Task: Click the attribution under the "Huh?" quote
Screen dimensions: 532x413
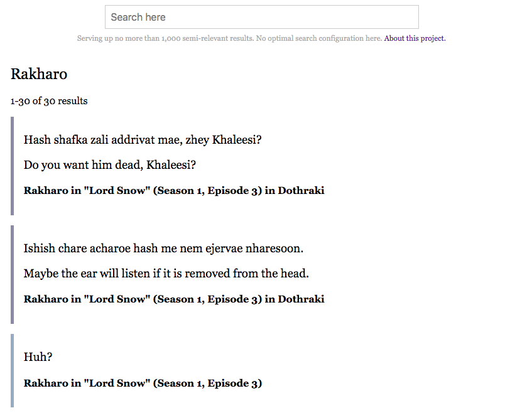Action: [x=143, y=383]
